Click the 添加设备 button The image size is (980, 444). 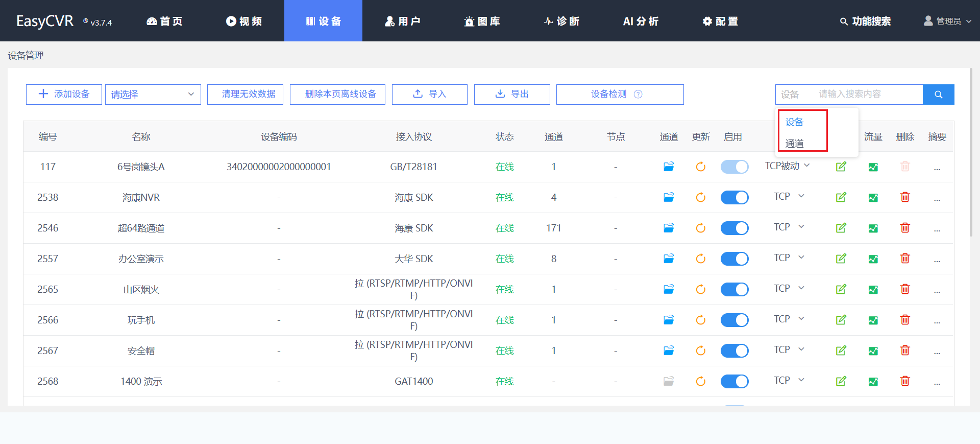click(64, 95)
